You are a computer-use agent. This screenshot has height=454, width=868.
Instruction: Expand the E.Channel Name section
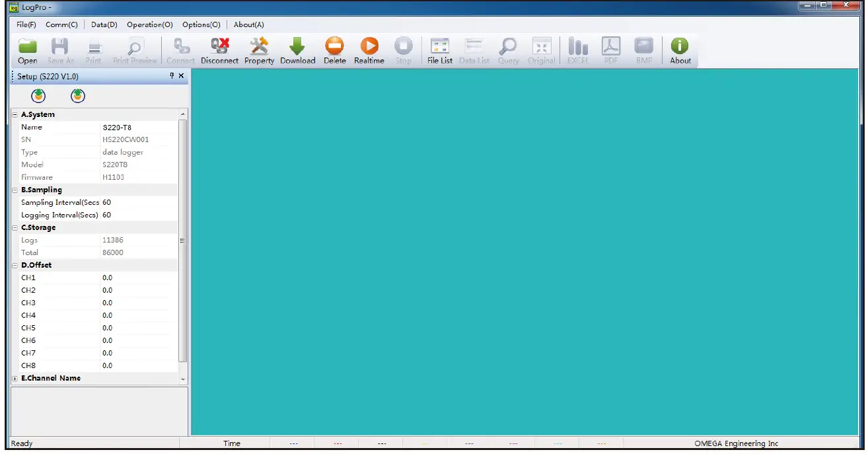point(15,379)
